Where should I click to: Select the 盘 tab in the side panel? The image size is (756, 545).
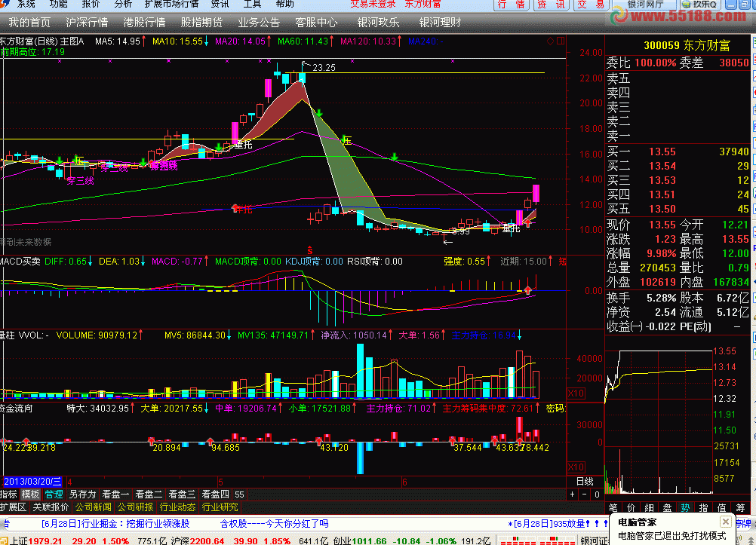pos(667,507)
